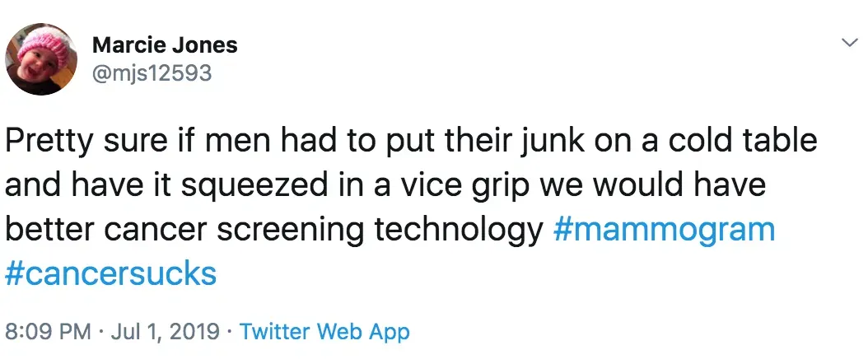
Task: Click the tweet's first line starting 'Pretty sure'
Action: pyautogui.click(x=410, y=141)
